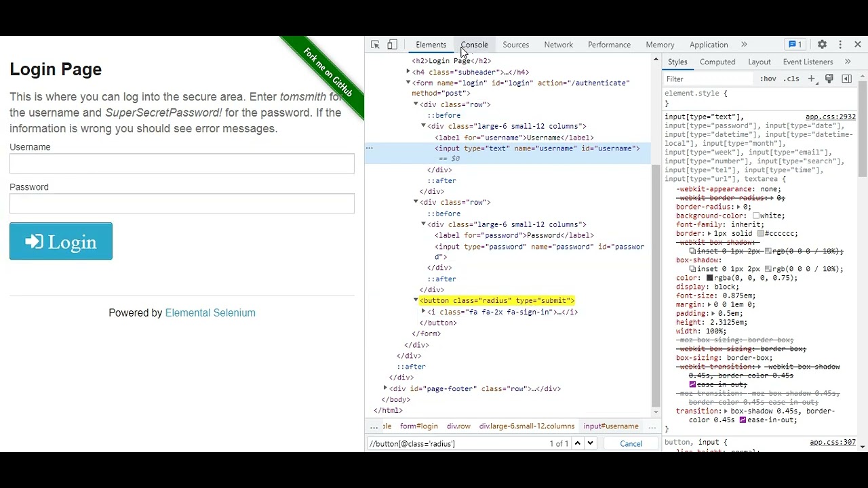Screen dimensions: 868x488
Task: Click the ellipsis beside the selected username node
Action: 370,148
